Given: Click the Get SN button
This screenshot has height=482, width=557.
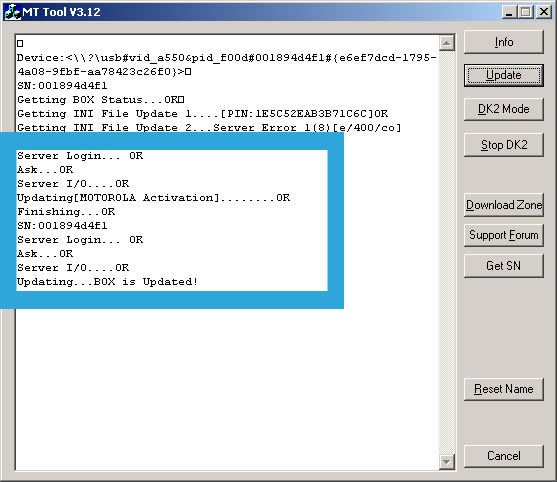Looking at the screenshot, I should coord(504,266).
